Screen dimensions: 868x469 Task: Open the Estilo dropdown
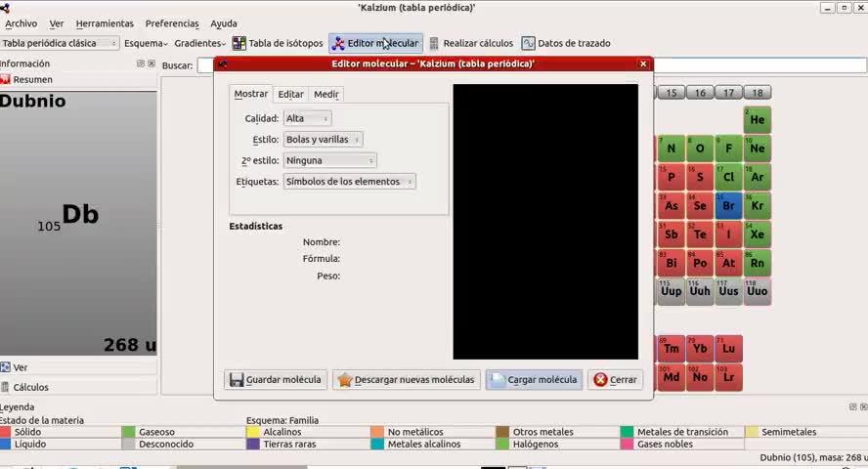pyautogui.click(x=323, y=140)
